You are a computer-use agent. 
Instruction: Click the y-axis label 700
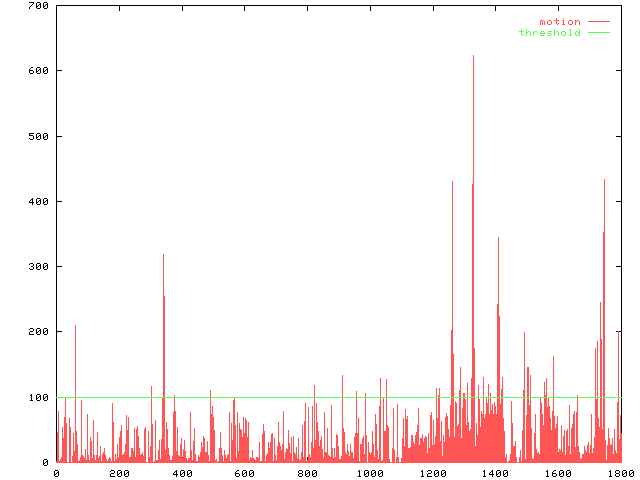click(39, 6)
